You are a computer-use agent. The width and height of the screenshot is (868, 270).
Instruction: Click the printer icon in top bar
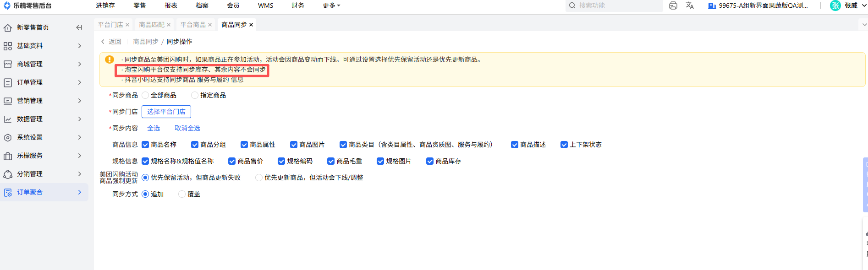pos(673,5)
